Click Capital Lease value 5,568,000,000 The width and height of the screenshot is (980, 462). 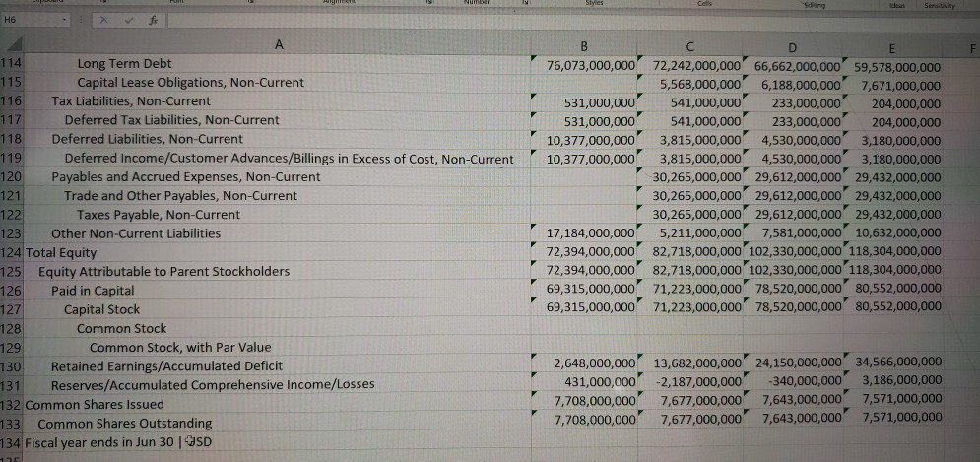701,85
